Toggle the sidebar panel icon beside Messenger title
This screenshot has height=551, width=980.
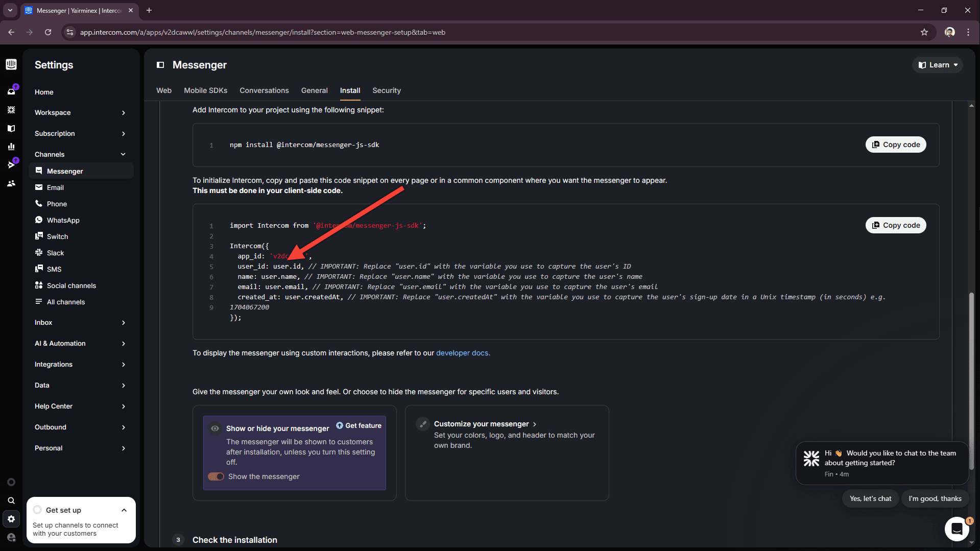tap(160, 65)
